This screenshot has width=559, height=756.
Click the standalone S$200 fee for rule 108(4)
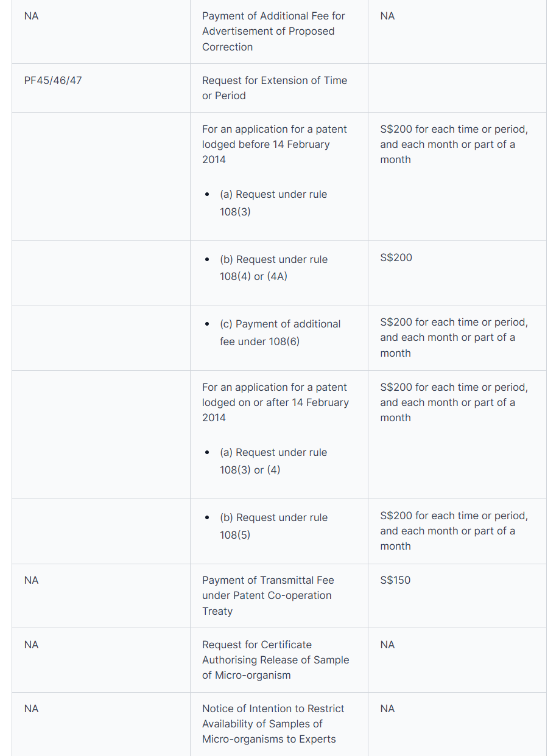[x=396, y=257]
